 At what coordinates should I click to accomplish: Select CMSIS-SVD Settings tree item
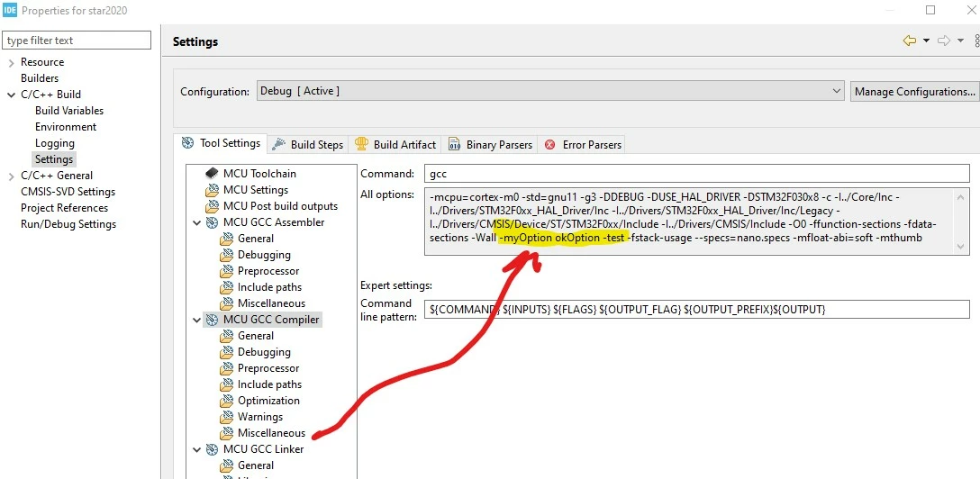click(68, 192)
